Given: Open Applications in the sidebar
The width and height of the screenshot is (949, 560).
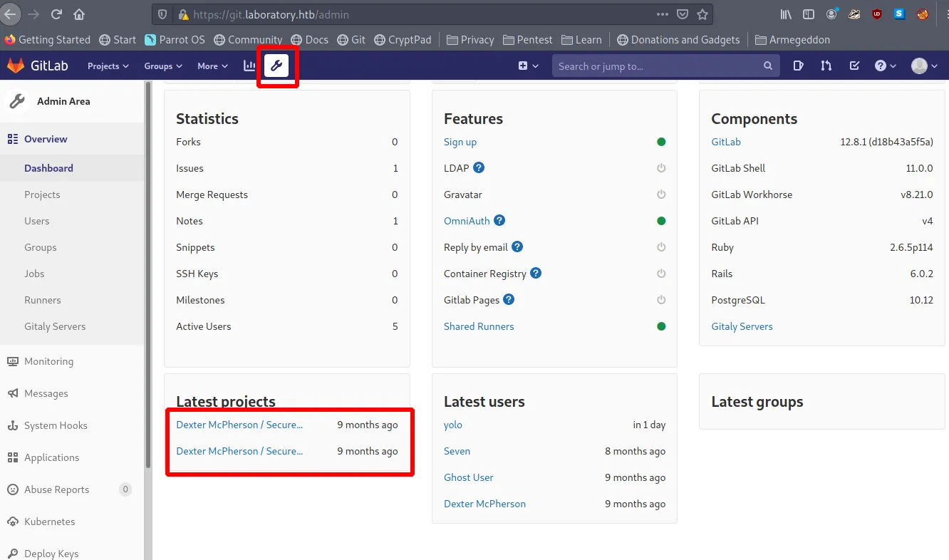Looking at the screenshot, I should (52, 457).
